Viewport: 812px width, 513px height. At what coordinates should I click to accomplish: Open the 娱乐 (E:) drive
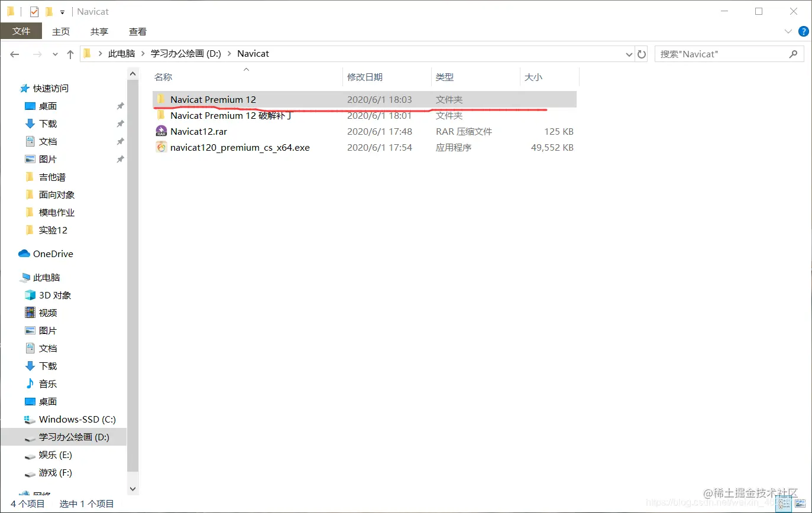(x=56, y=455)
